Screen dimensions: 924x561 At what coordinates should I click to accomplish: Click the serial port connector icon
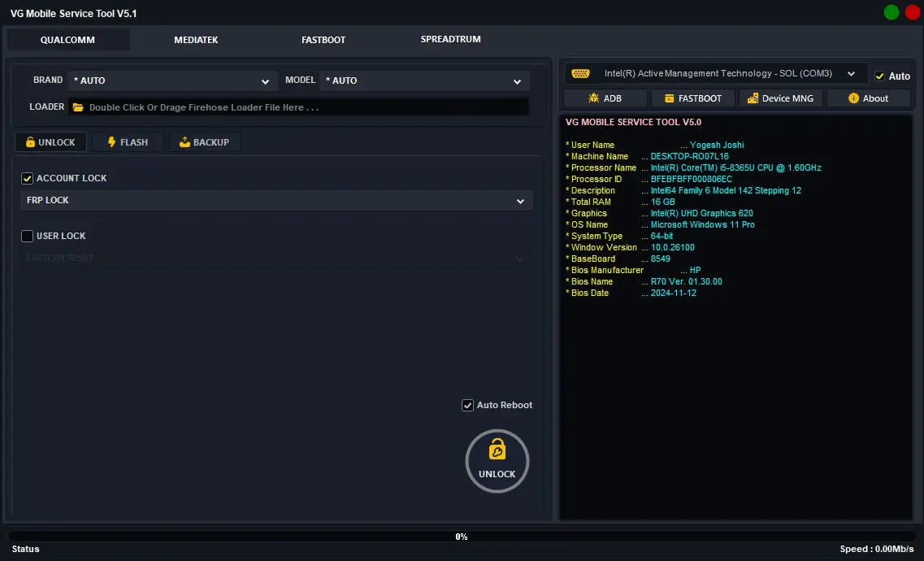coord(580,74)
